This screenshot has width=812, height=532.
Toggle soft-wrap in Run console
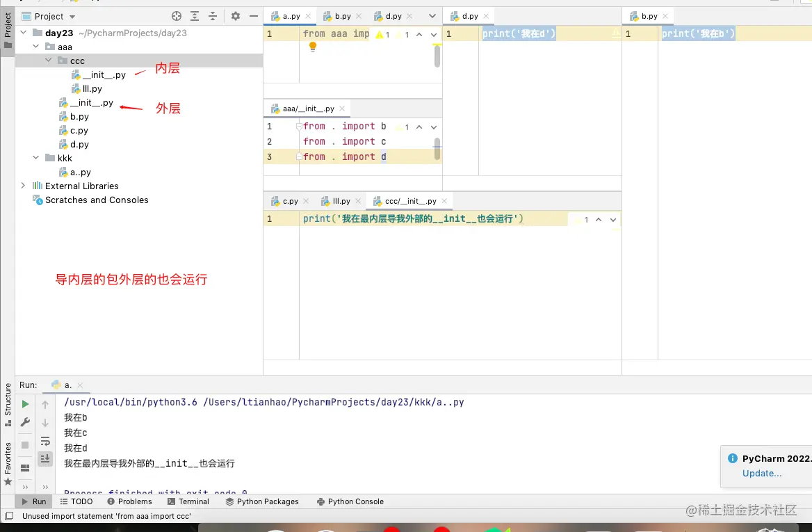tap(45, 442)
